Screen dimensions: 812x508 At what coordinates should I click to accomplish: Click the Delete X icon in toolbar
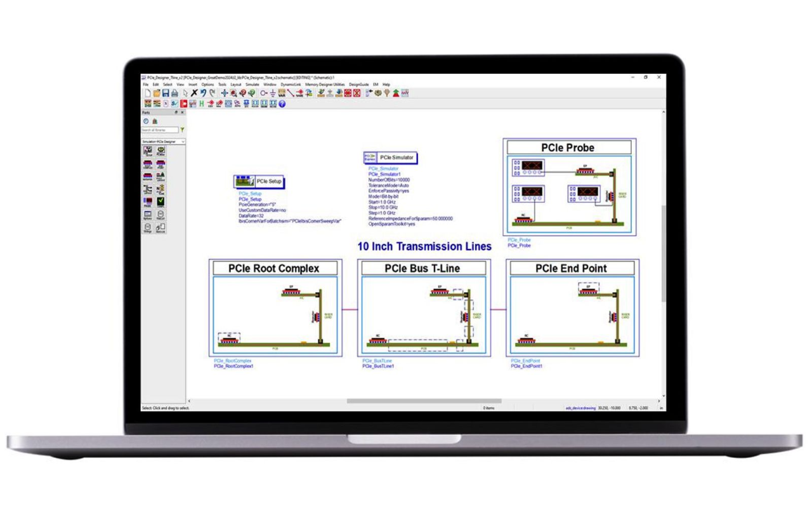coord(194,93)
